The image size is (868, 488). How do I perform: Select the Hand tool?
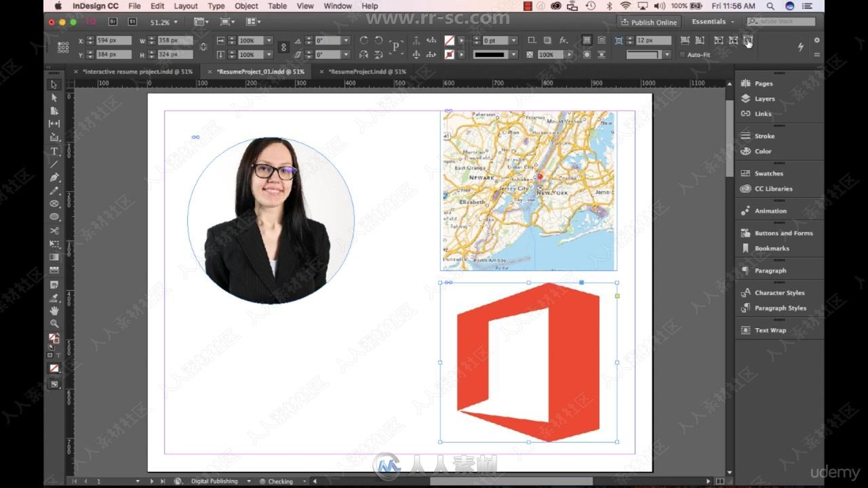tap(54, 311)
